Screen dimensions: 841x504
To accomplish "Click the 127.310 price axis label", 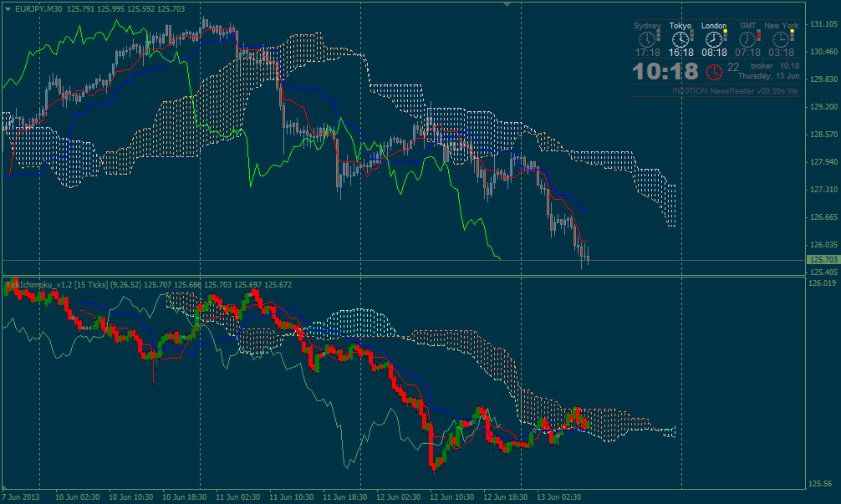I will click(823, 189).
